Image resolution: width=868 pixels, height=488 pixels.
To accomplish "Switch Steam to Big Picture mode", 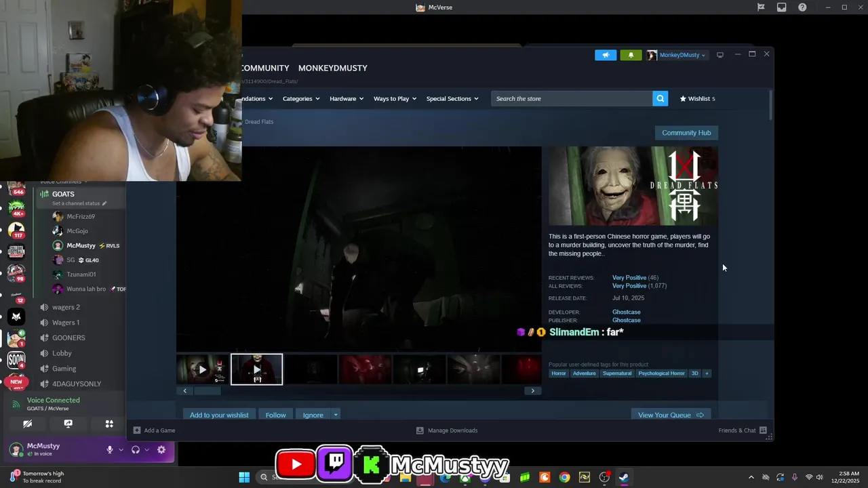I will [720, 55].
